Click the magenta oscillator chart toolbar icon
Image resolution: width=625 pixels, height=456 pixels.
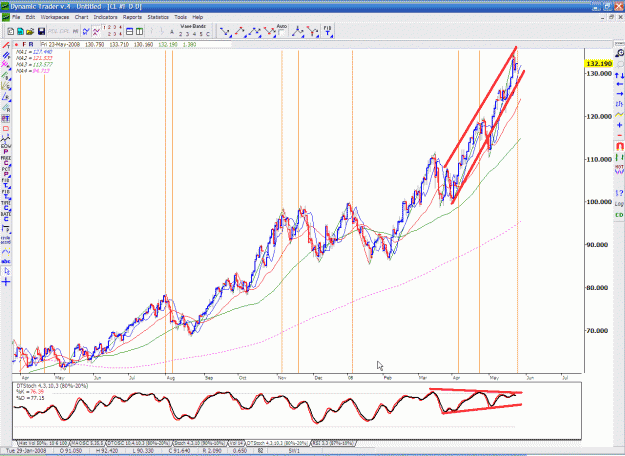pos(96,31)
